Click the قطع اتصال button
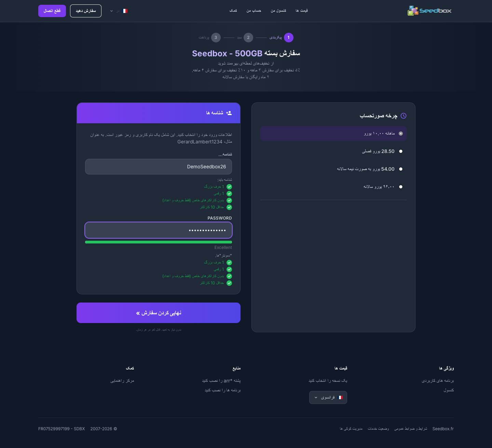 click(52, 11)
